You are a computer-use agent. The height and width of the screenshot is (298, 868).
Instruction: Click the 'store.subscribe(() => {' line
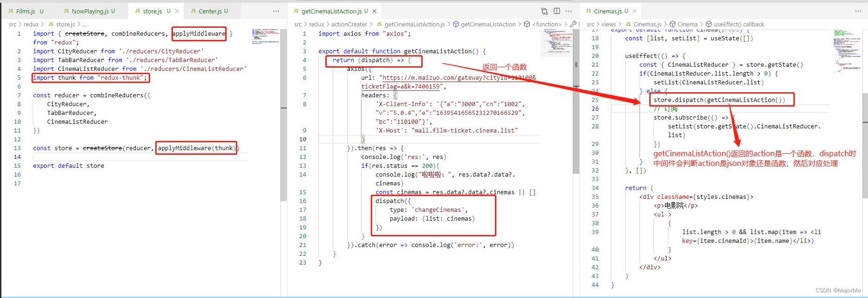(x=695, y=118)
